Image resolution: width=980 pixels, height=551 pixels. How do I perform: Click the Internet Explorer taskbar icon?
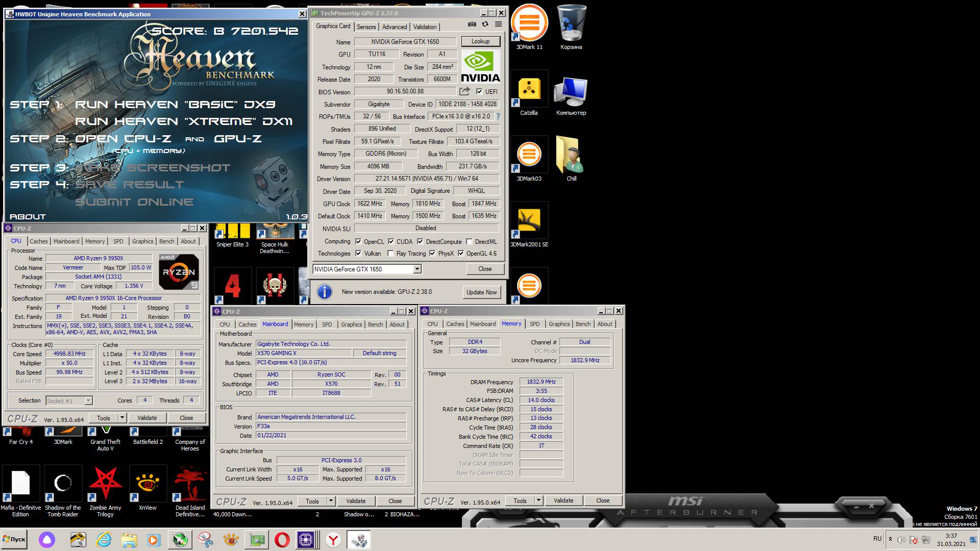(x=104, y=540)
